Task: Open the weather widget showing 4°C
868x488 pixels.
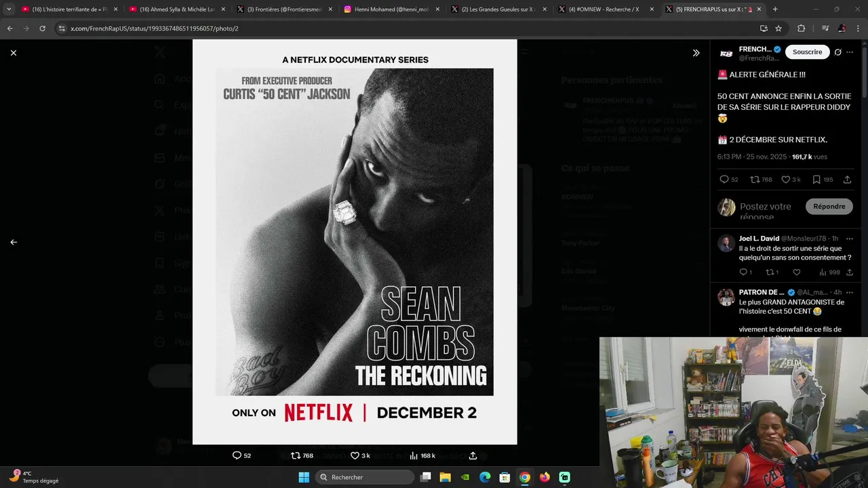Action: pyautogui.click(x=34, y=477)
